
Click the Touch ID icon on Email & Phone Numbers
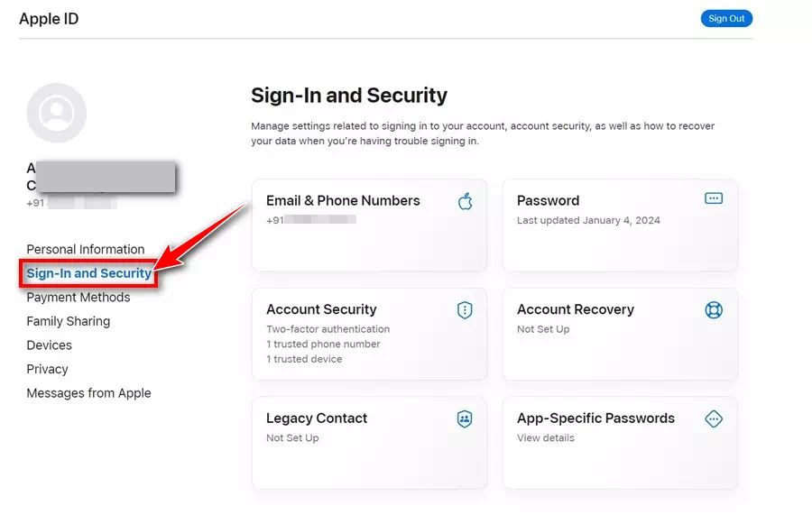click(x=466, y=203)
